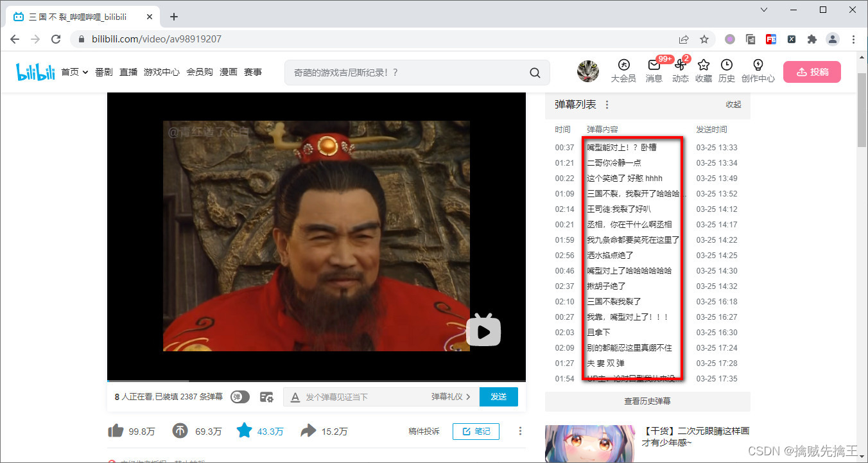Select danmaku row '二哥你冷静一点'

[648, 163]
